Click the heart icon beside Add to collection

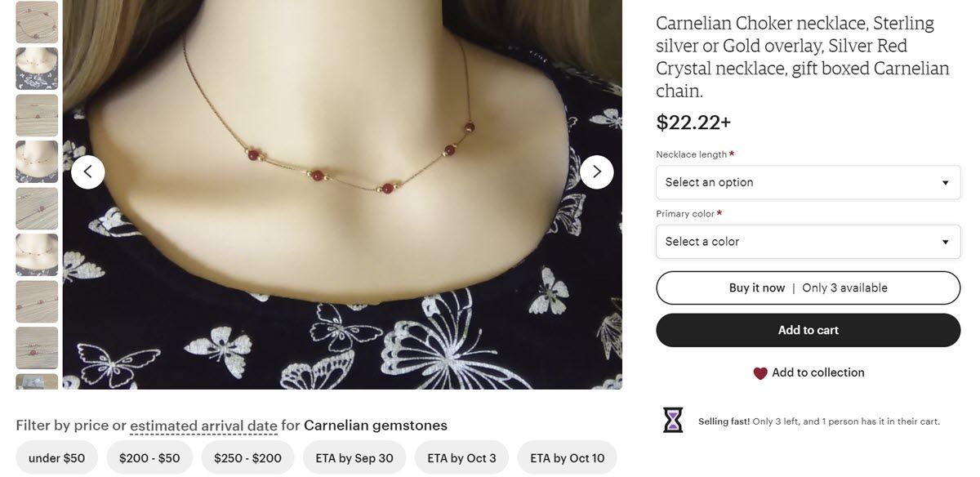[760, 373]
